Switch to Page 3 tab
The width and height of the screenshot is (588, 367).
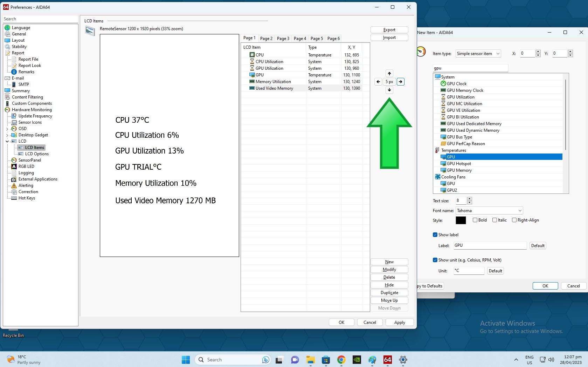click(283, 39)
